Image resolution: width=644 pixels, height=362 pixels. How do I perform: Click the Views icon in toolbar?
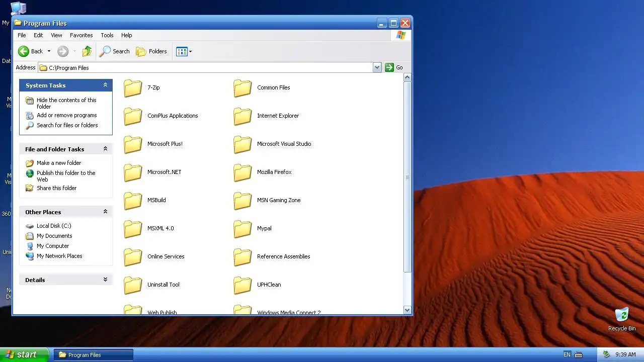click(182, 51)
